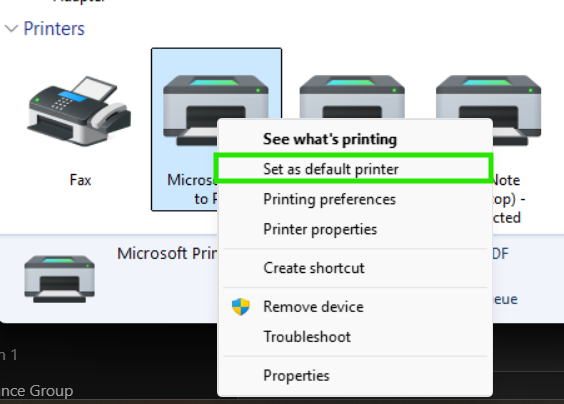564x404 pixels.
Task: Run Troubleshoot from the context menu
Action: [355, 337]
